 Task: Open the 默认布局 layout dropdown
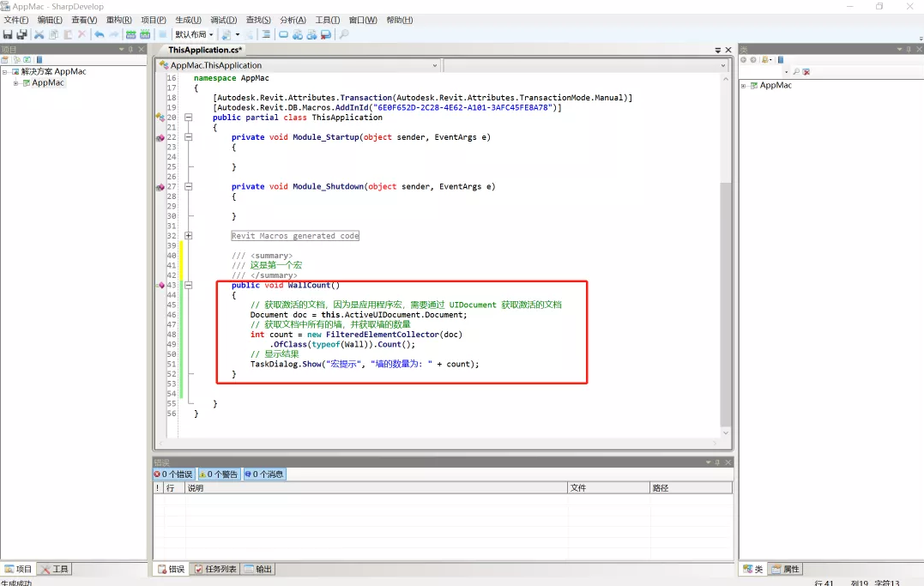(x=194, y=34)
